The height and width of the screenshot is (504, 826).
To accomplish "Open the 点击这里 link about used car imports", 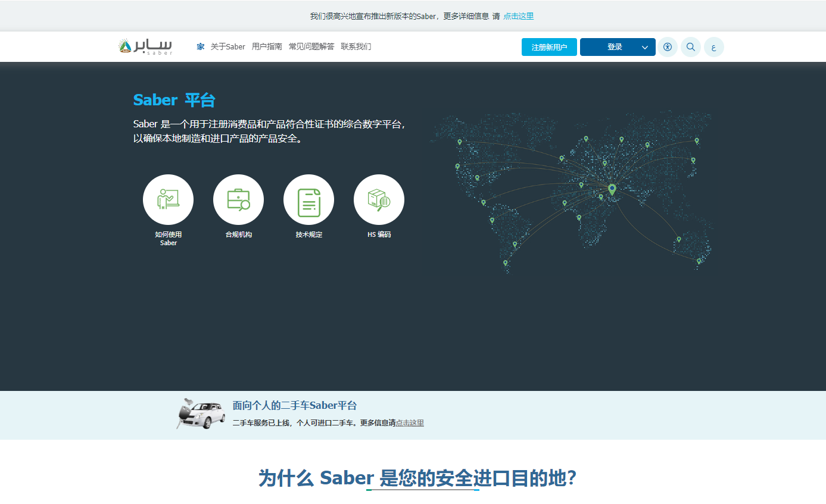I will pyautogui.click(x=409, y=422).
